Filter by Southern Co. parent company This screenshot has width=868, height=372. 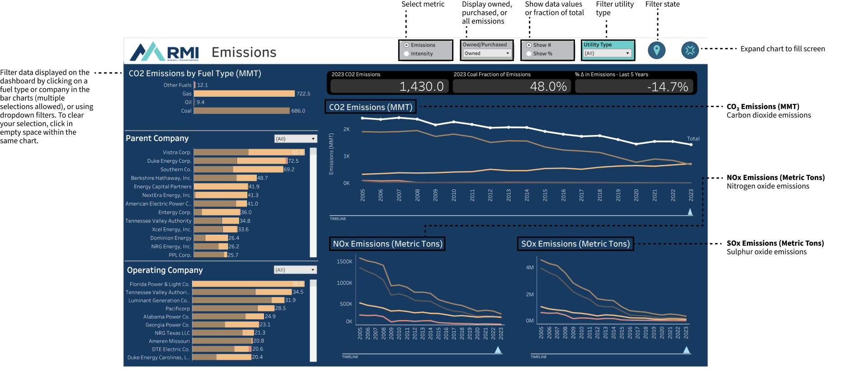tap(239, 170)
